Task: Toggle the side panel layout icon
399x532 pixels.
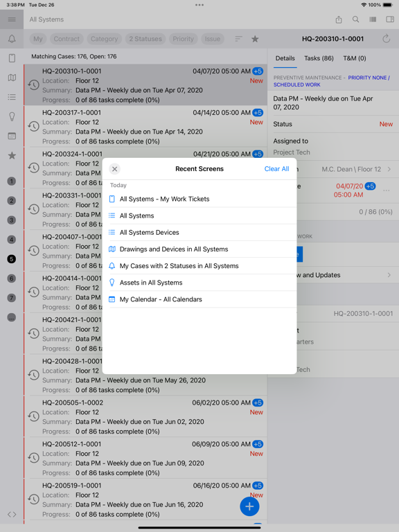Action: click(390, 19)
